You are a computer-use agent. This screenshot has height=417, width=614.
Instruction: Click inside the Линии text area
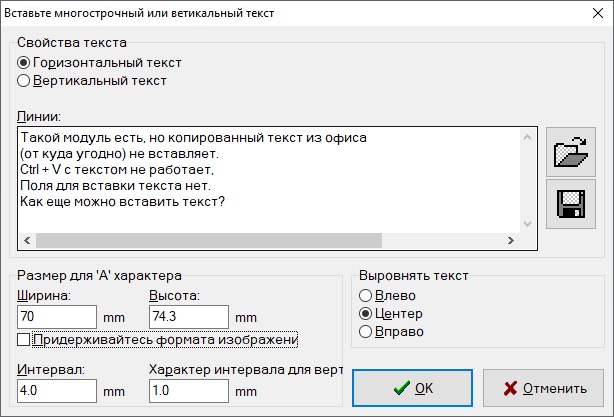tap(268, 180)
